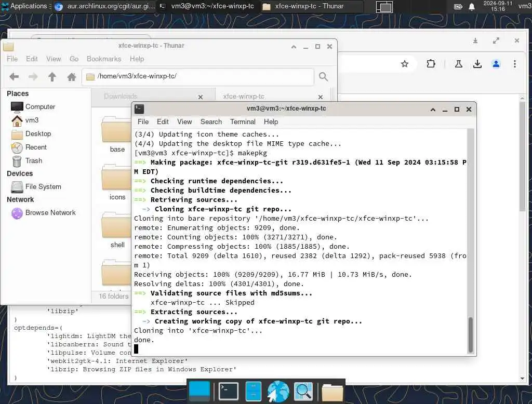This screenshot has height=404, width=532.
Task: Go forward in Thunar navigation
Action: [x=33, y=77]
